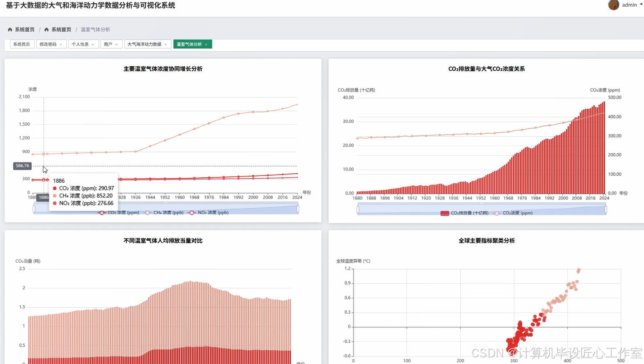This screenshot has height=364, width=644.
Task: Click left zoom handle of emissions chart
Action: pos(358,210)
